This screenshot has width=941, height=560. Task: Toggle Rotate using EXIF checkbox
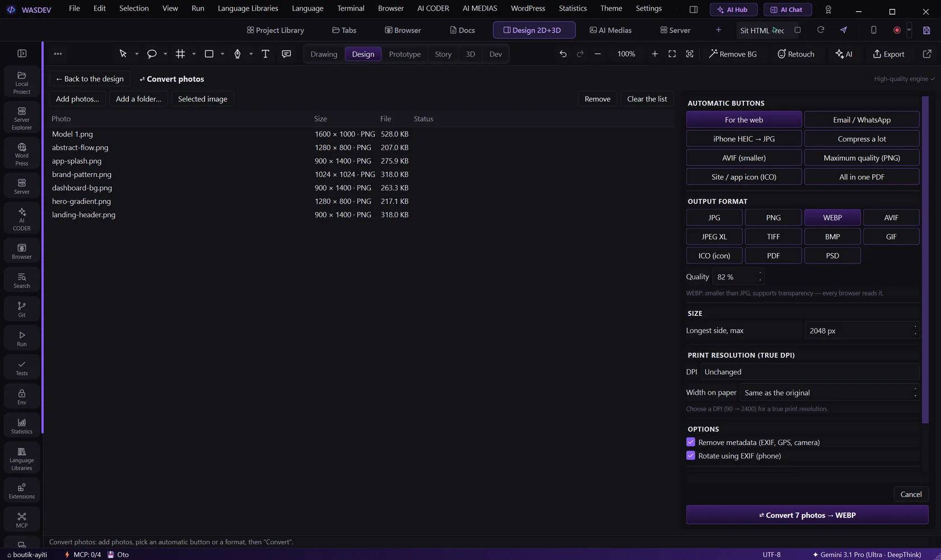[691, 455]
